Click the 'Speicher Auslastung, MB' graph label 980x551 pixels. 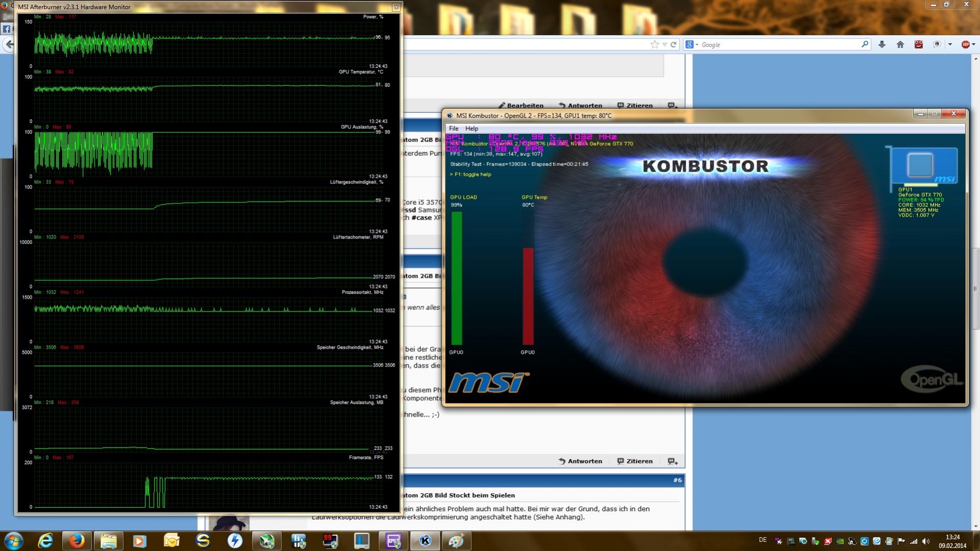tap(356, 403)
